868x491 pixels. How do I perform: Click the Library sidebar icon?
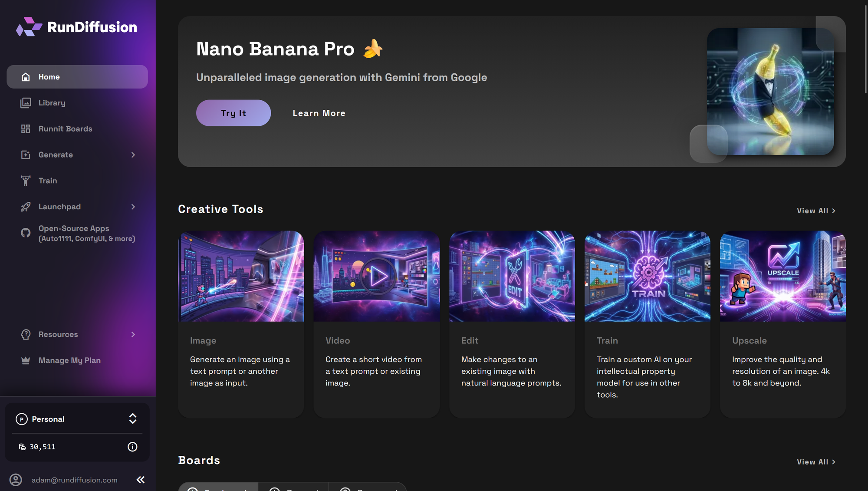click(x=26, y=103)
